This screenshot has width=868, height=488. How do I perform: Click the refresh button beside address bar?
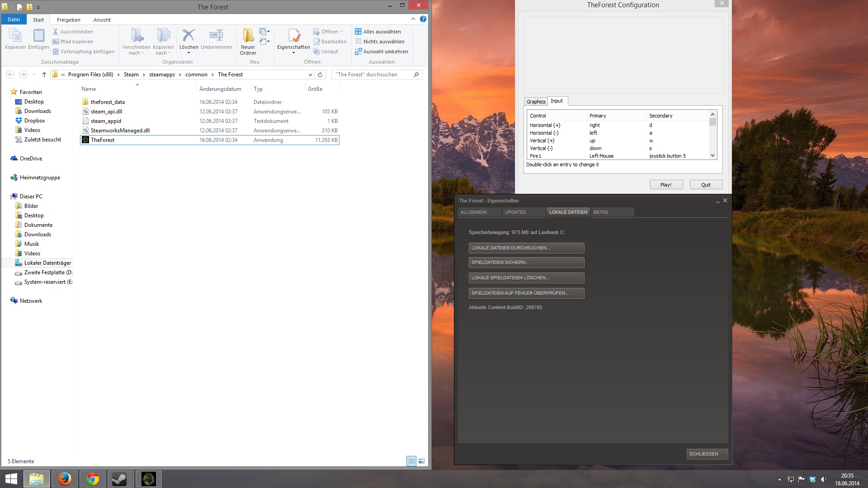tap(320, 75)
